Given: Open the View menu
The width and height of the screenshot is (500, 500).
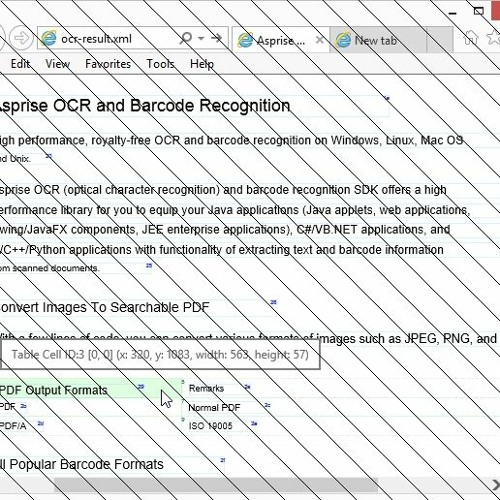Looking at the screenshot, I should click(x=57, y=64).
